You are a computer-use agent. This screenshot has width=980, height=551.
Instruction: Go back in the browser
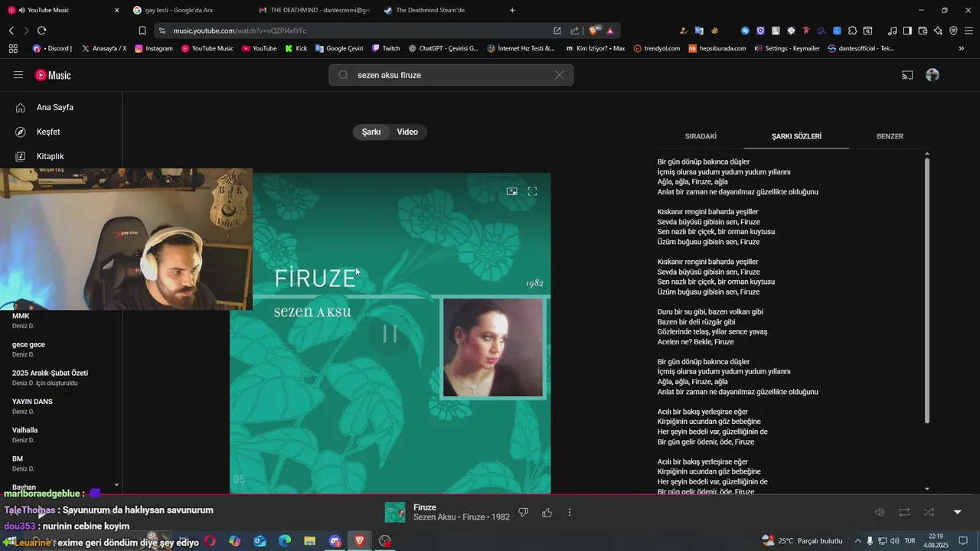[11, 31]
